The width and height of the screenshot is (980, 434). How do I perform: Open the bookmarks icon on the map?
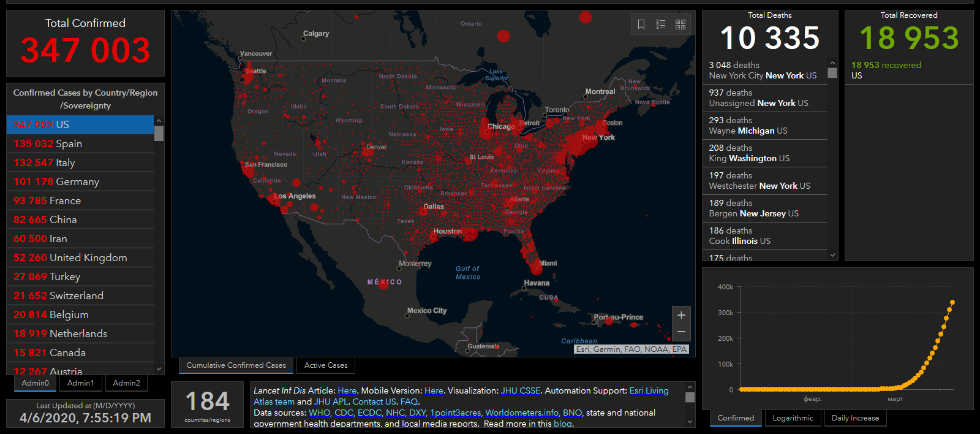[641, 25]
